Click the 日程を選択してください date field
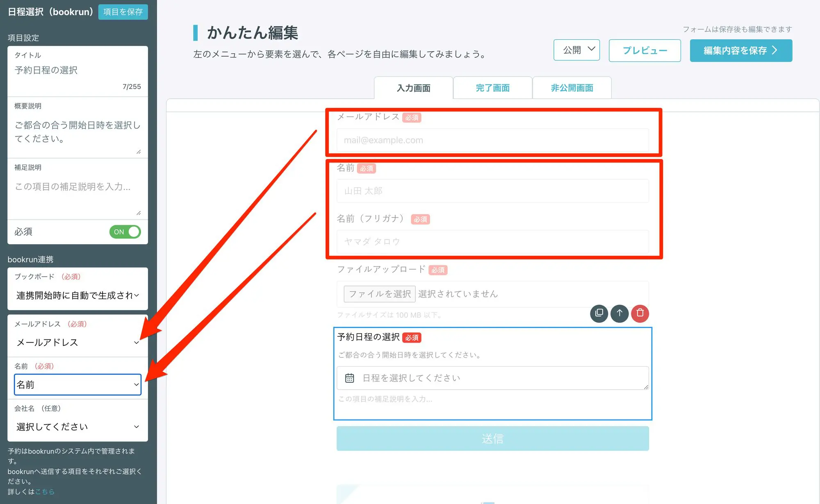The height and width of the screenshot is (504, 820). click(x=492, y=378)
